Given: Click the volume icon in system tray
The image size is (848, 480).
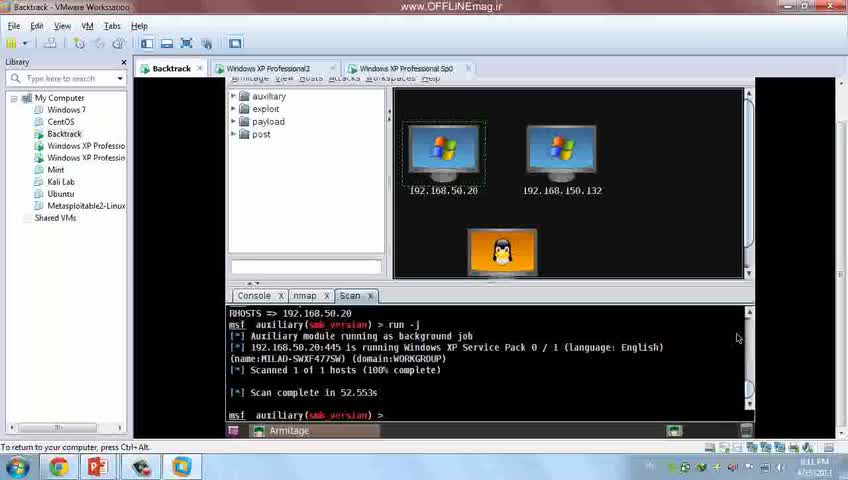Looking at the screenshot, I should (779, 467).
